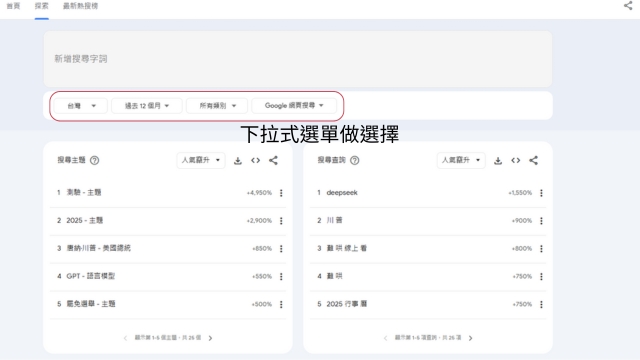The width and height of the screenshot is (640, 360).
Task: Open more options for 2025 行事曆 row
Action: 541,304
